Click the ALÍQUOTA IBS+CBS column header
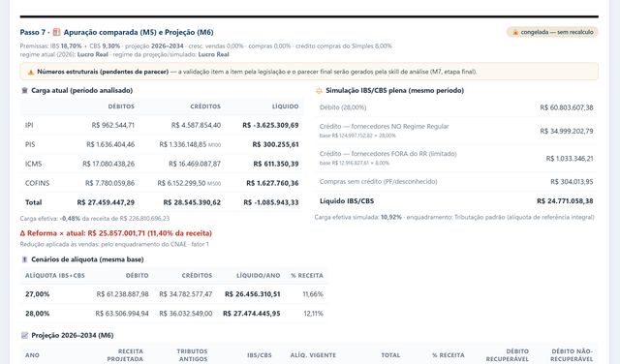620x364 pixels. coord(55,276)
